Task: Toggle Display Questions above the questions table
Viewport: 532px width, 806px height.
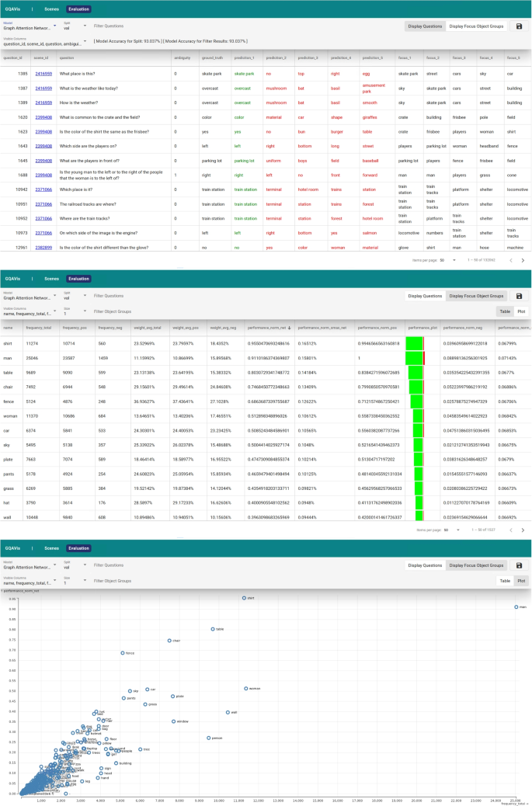Action: (425, 26)
